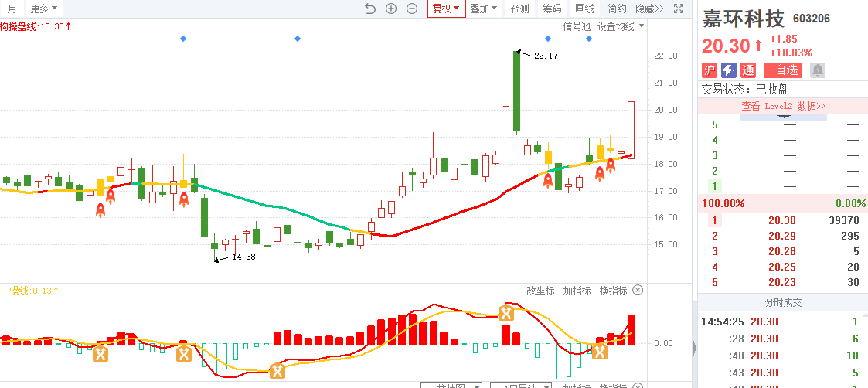Click the price alert bell icon

point(817,70)
